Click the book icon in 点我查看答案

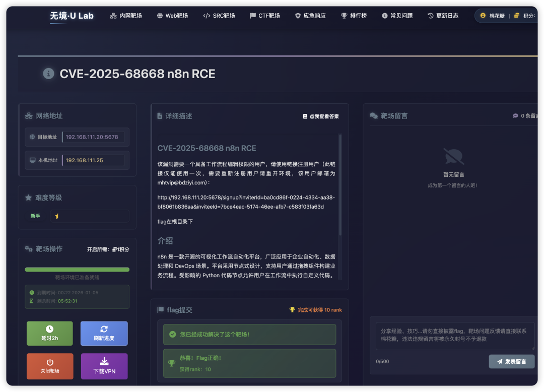click(x=305, y=116)
